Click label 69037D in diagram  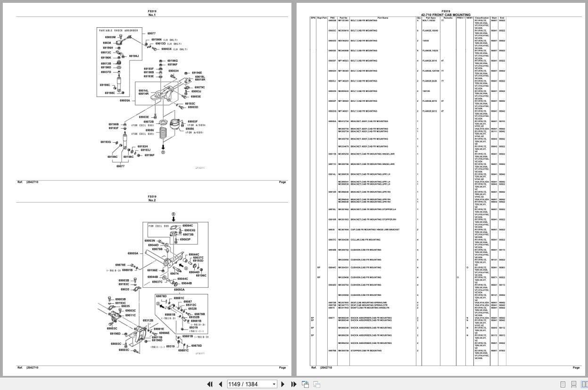click(106, 72)
